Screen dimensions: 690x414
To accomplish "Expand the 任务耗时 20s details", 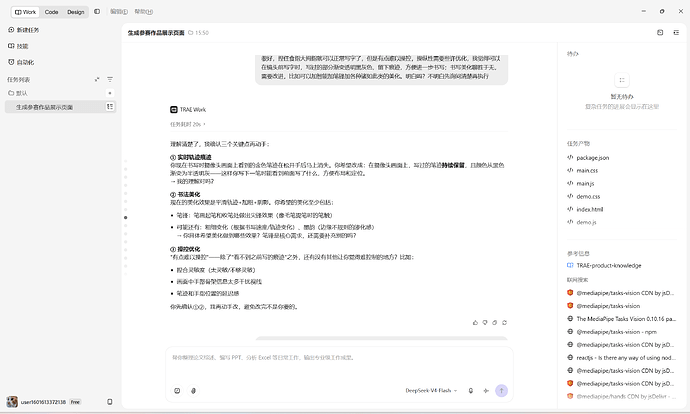I will click(188, 125).
